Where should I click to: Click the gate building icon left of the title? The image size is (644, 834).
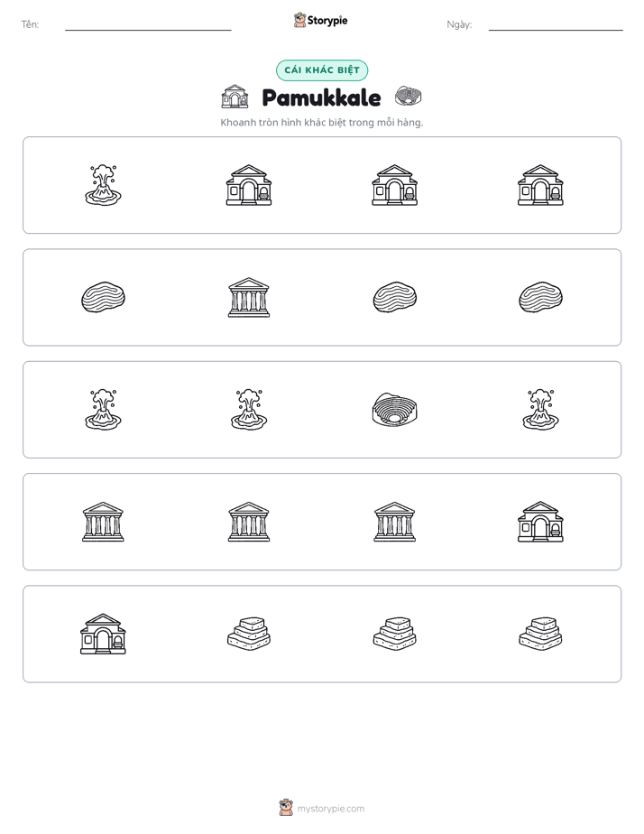click(235, 97)
